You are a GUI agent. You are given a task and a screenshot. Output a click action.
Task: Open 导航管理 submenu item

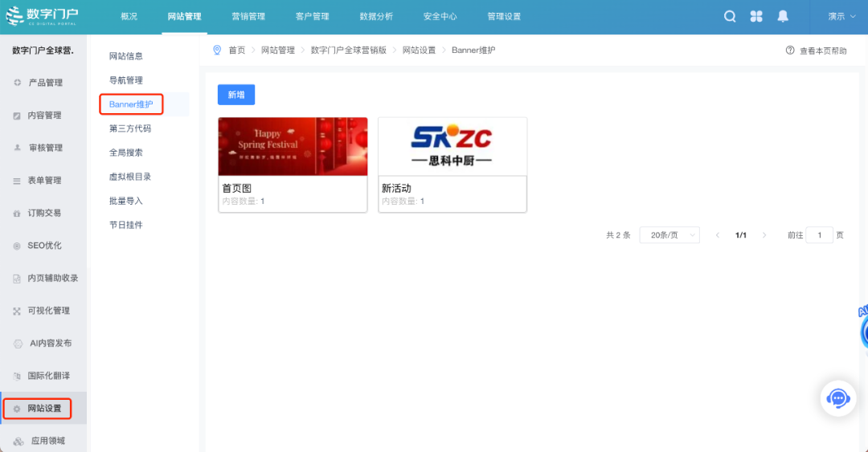pos(126,80)
